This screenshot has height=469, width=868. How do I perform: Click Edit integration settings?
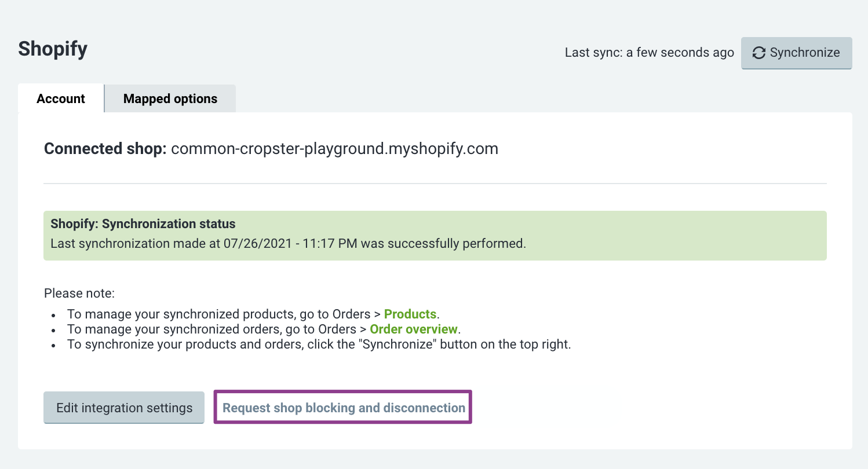124,408
